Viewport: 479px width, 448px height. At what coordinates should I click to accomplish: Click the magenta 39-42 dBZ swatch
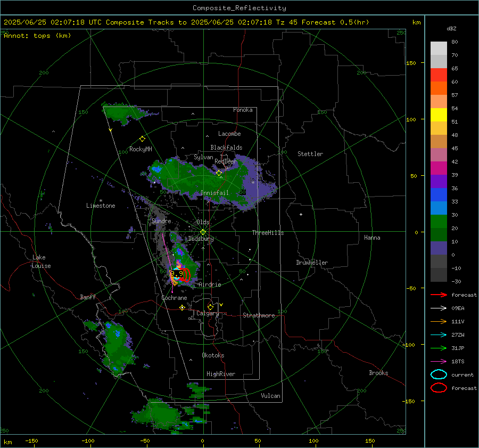click(439, 168)
